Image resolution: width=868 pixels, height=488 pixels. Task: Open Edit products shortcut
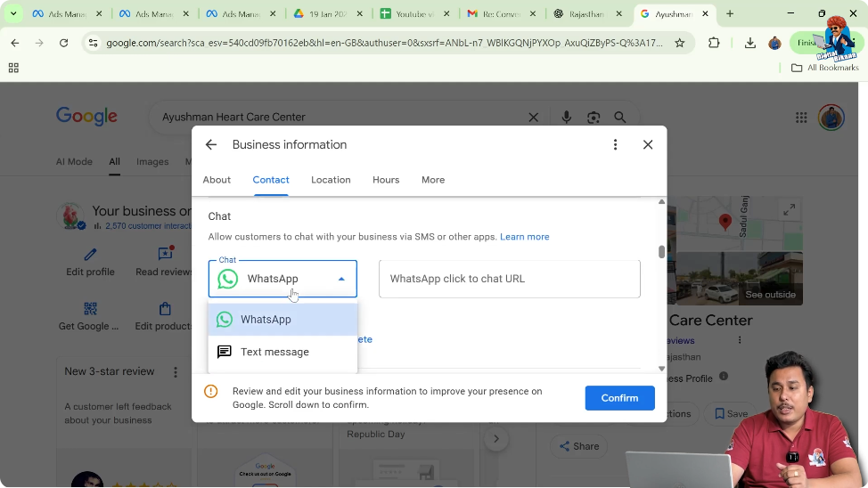[x=164, y=316]
